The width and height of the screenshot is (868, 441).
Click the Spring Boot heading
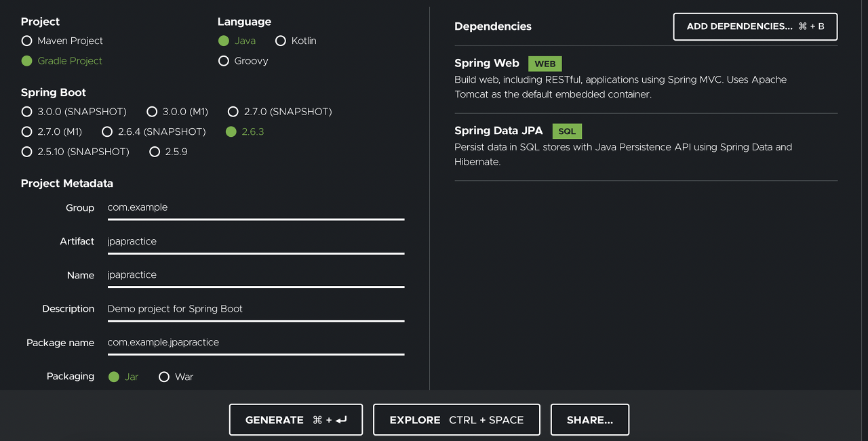click(x=54, y=93)
